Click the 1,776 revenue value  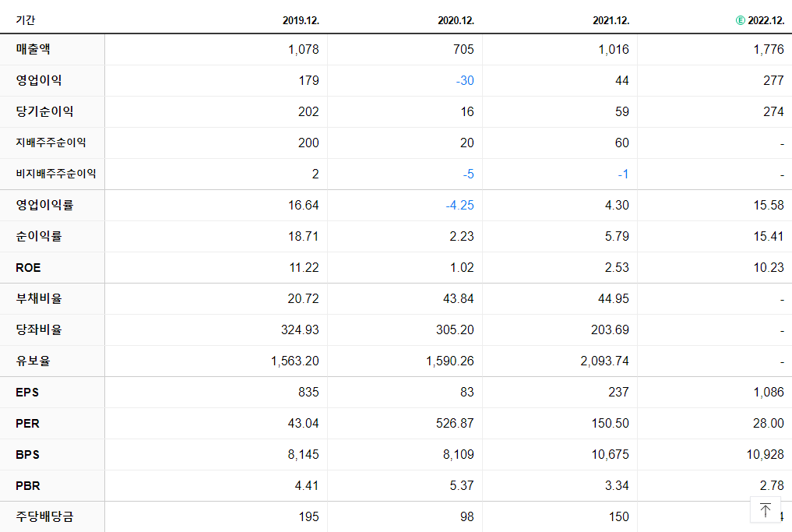pyautogui.click(x=769, y=50)
